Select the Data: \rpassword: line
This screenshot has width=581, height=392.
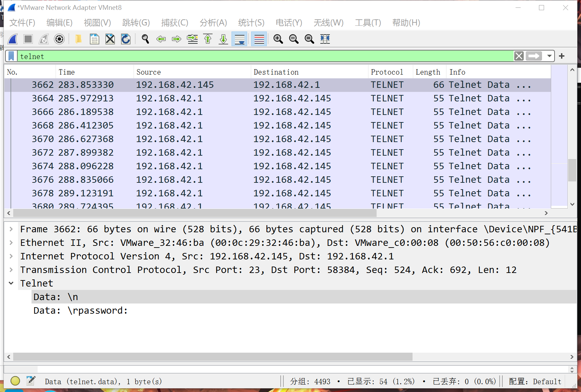coord(80,311)
